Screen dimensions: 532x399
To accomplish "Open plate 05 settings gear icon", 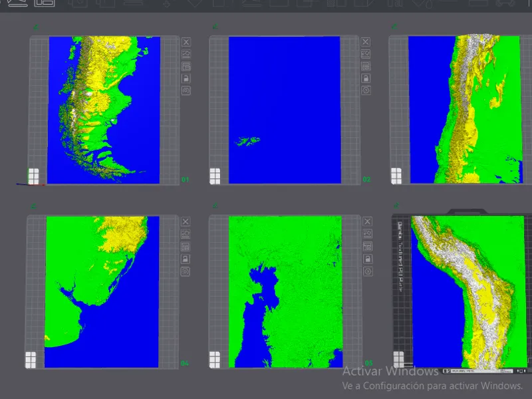I will (x=368, y=271).
